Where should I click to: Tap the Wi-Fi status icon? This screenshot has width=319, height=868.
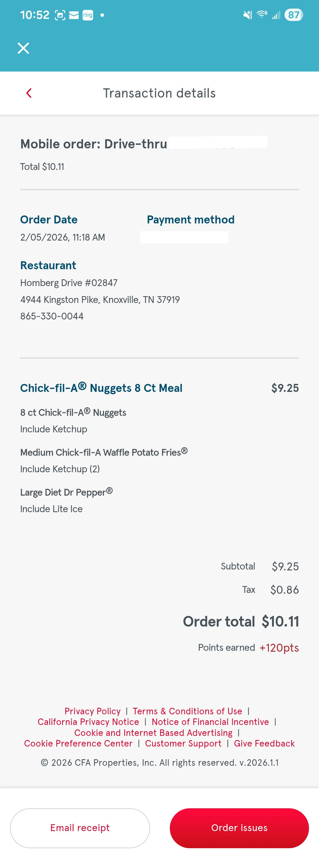tap(262, 15)
